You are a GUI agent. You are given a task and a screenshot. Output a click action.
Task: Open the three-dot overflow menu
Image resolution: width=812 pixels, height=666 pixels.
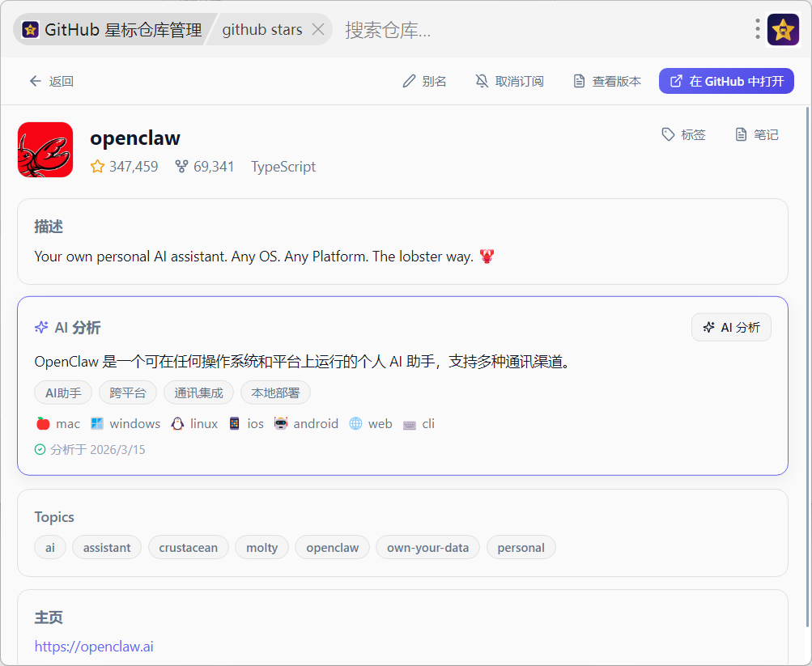pos(757,29)
